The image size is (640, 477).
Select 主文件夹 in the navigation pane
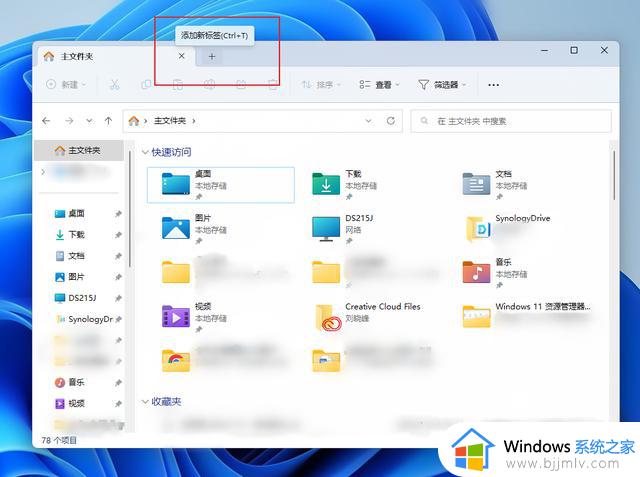[79, 151]
